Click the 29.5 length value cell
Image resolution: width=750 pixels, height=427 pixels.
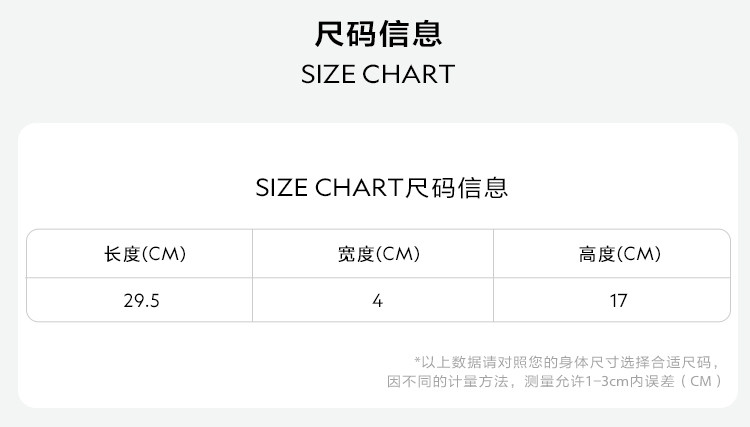click(141, 300)
